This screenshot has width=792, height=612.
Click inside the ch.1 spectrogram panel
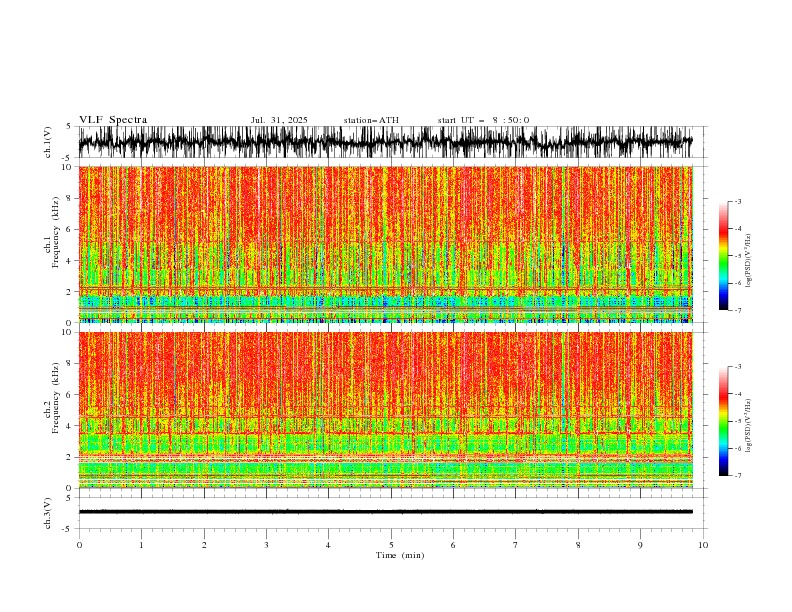click(x=385, y=244)
